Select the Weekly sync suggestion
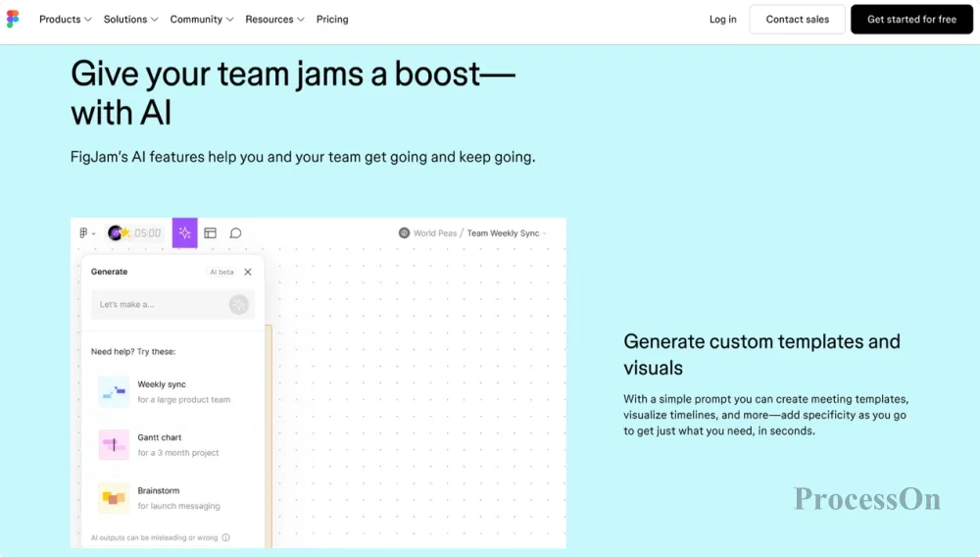980x557 pixels. pyautogui.click(x=173, y=392)
